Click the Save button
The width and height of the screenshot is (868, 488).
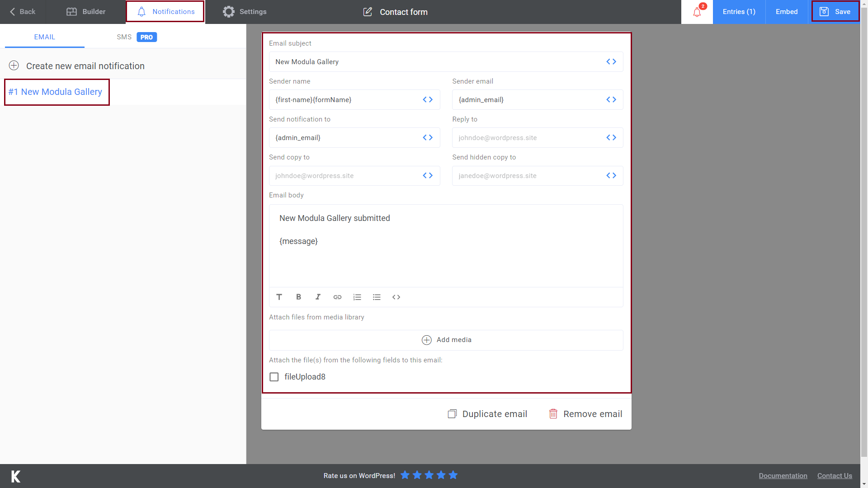tap(835, 12)
